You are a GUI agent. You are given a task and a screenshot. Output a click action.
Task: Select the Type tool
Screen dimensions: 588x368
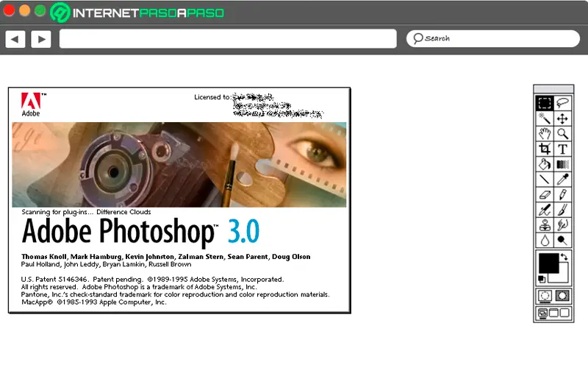pyautogui.click(x=562, y=149)
